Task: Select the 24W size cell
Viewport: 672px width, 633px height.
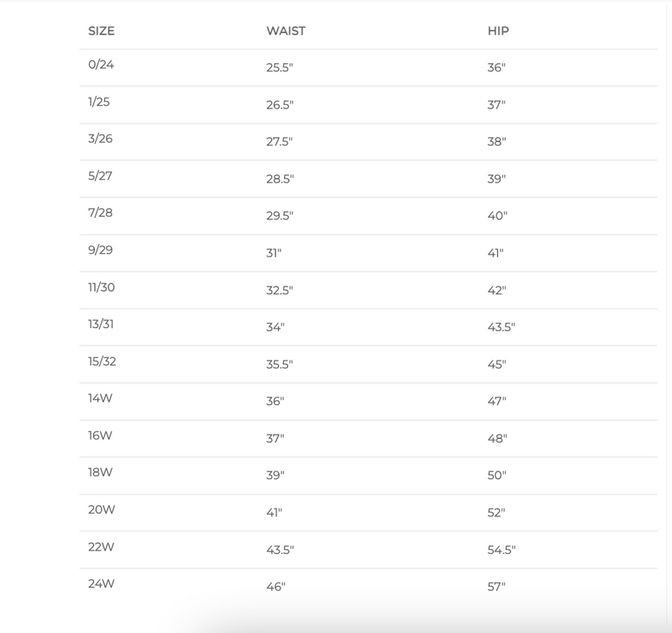Action: coord(101,583)
